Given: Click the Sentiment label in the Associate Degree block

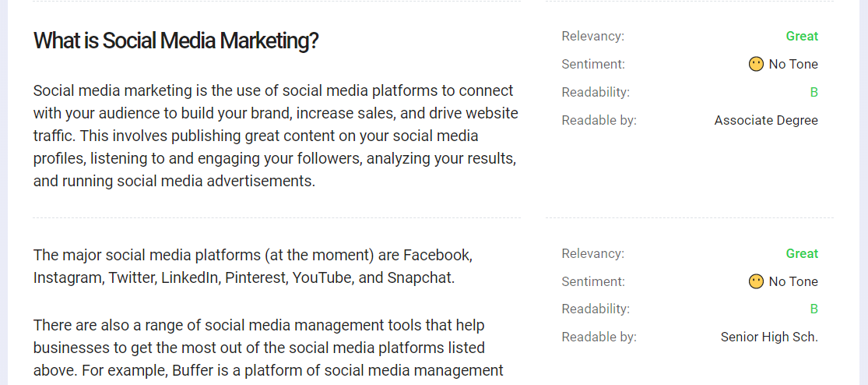Looking at the screenshot, I should [x=593, y=64].
